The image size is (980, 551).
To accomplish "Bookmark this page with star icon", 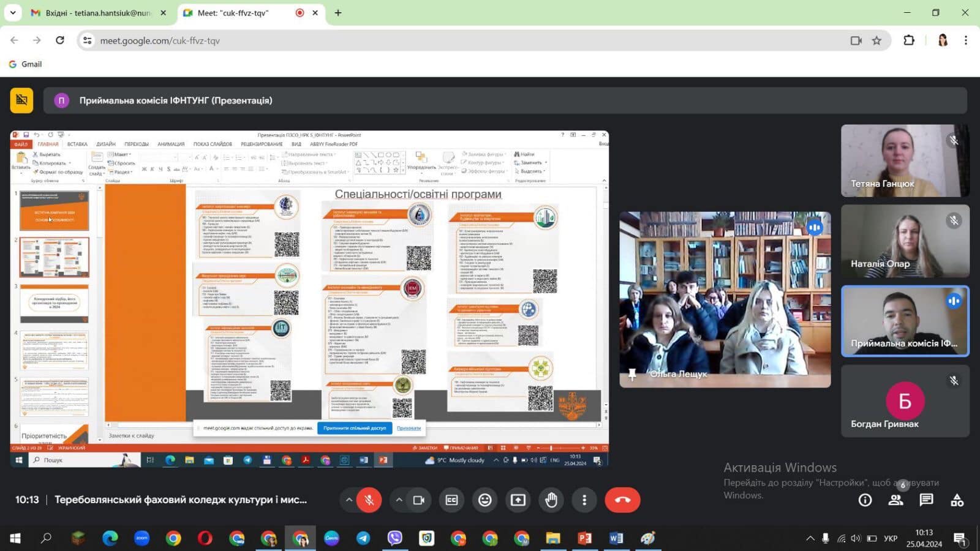I will click(x=876, y=40).
